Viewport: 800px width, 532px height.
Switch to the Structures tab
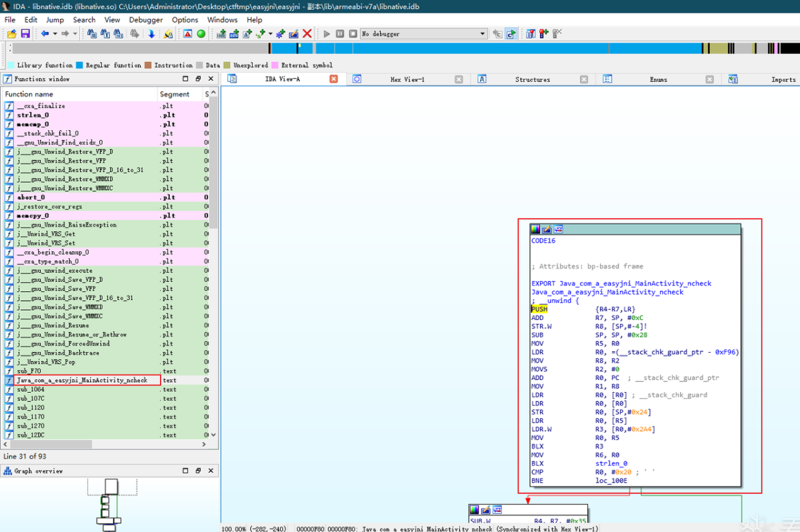point(532,79)
